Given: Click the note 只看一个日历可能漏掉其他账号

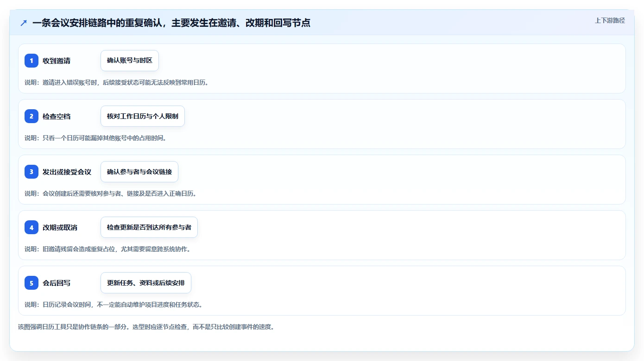Looking at the screenshot, I should tap(95, 138).
